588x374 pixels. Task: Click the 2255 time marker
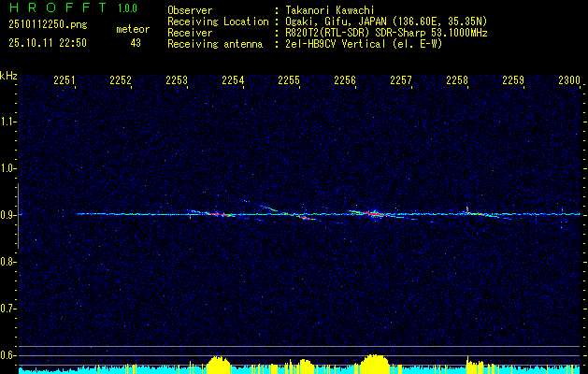click(289, 79)
